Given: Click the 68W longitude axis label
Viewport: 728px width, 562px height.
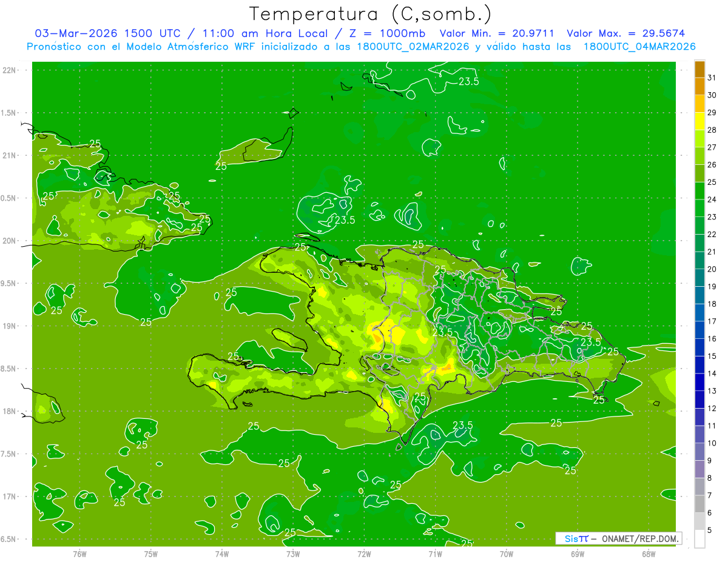Looking at the screenshot, I should click(x=649, y=554).
